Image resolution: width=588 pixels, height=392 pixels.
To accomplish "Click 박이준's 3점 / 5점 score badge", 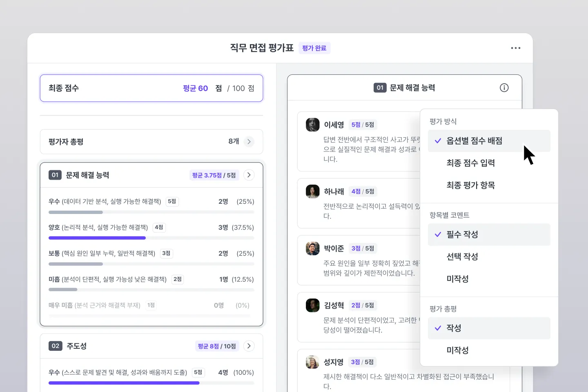I will 363,248.
